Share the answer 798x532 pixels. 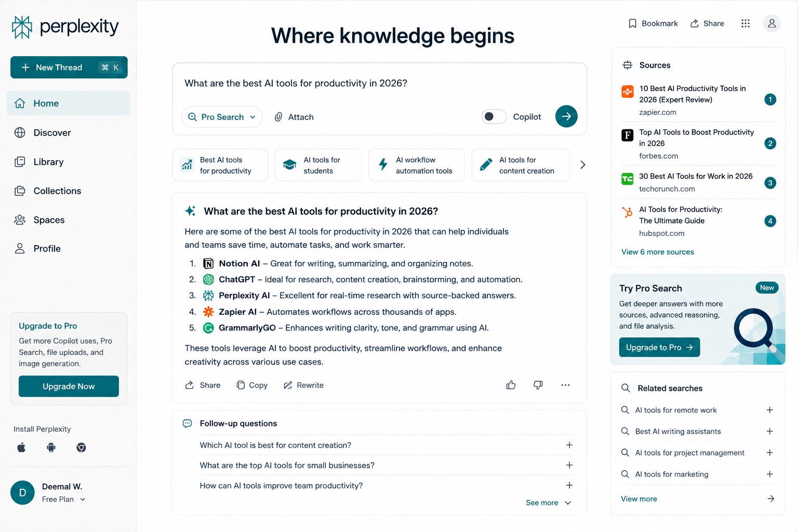[x=203, y=385]
